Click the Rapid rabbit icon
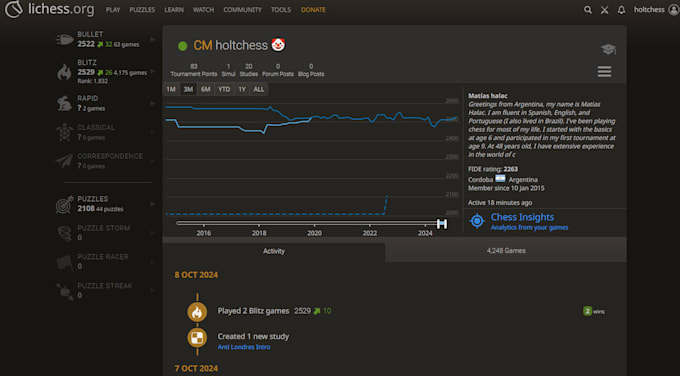 [65, 103]
